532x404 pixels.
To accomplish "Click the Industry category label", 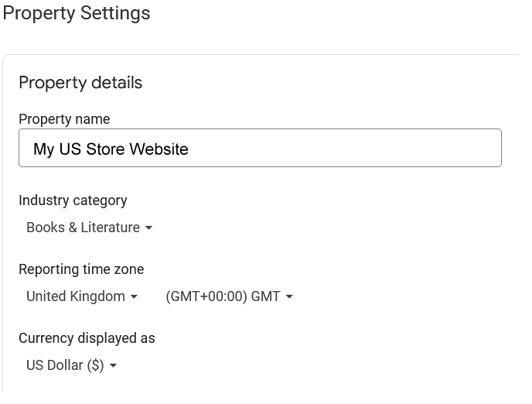I will tap(73, 200).
